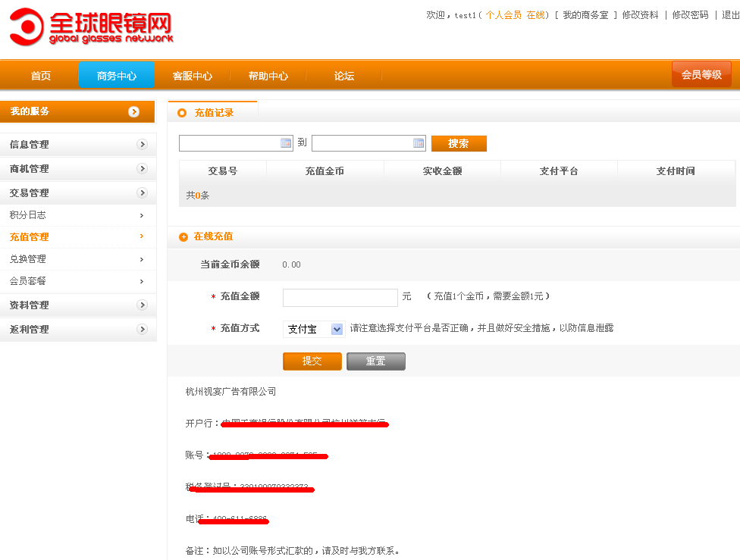Submit the recharge form with 提交
Image resolution: width=740 pixels, height=560 pixels.
pos(312,361)
